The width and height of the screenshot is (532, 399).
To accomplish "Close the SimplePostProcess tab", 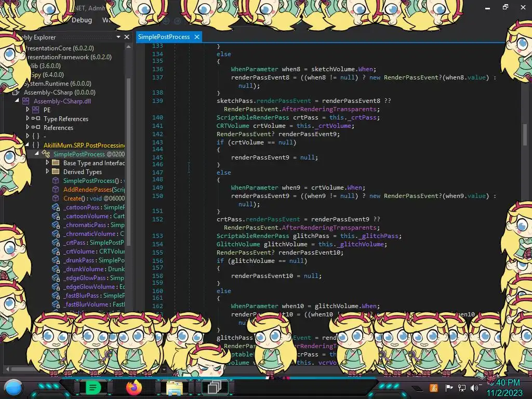I will click(x=197, y=37).
